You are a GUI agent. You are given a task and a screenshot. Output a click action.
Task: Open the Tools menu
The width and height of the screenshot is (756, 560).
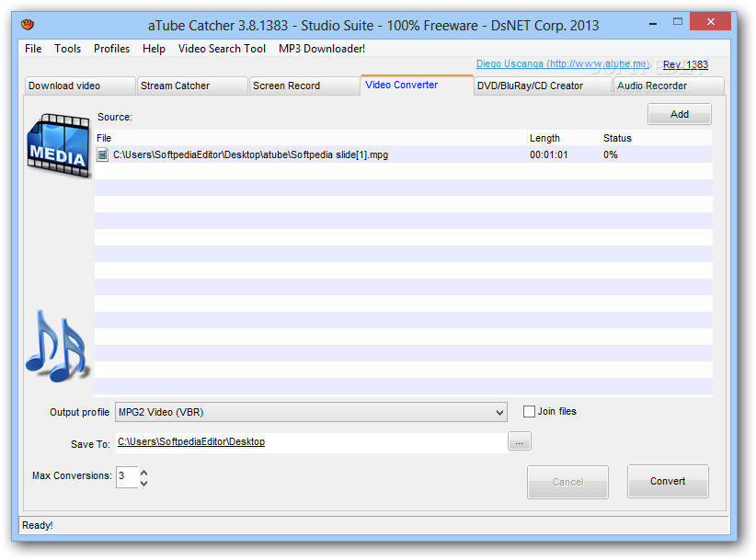point(67,49)
